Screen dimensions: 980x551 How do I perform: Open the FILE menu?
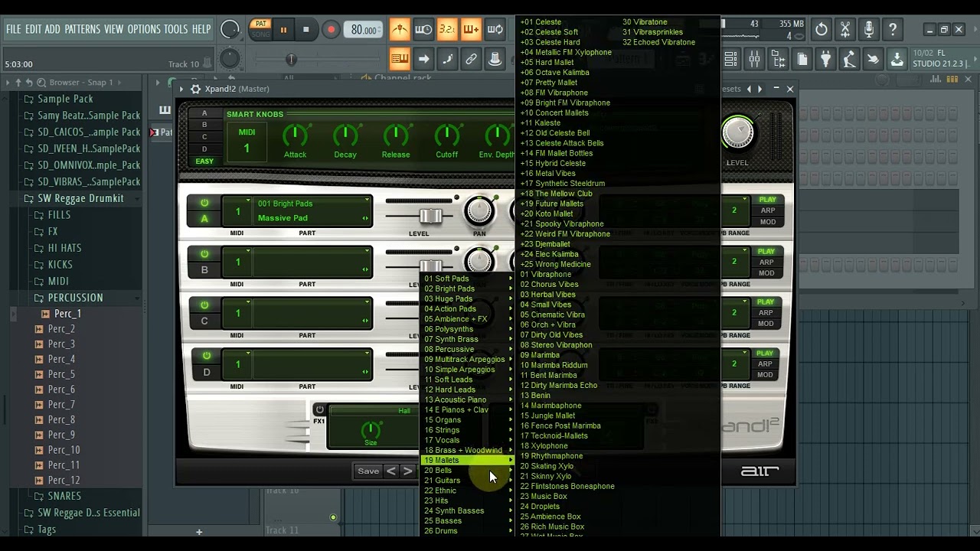[x=13, y=30]
